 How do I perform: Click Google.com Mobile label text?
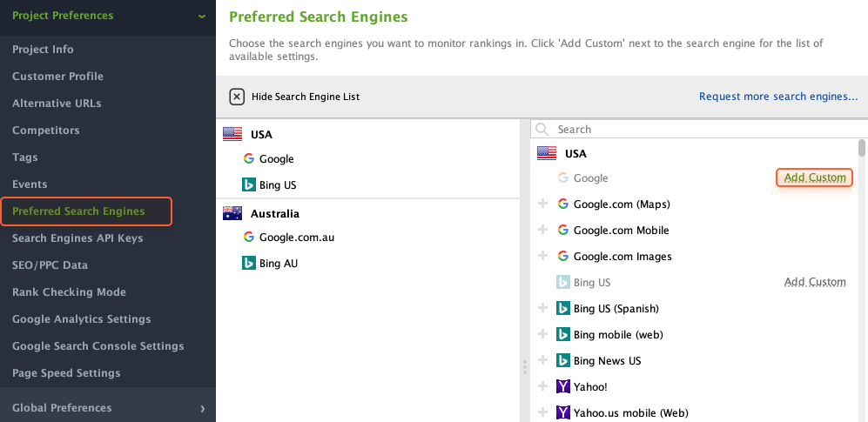(x=621, y=230)
